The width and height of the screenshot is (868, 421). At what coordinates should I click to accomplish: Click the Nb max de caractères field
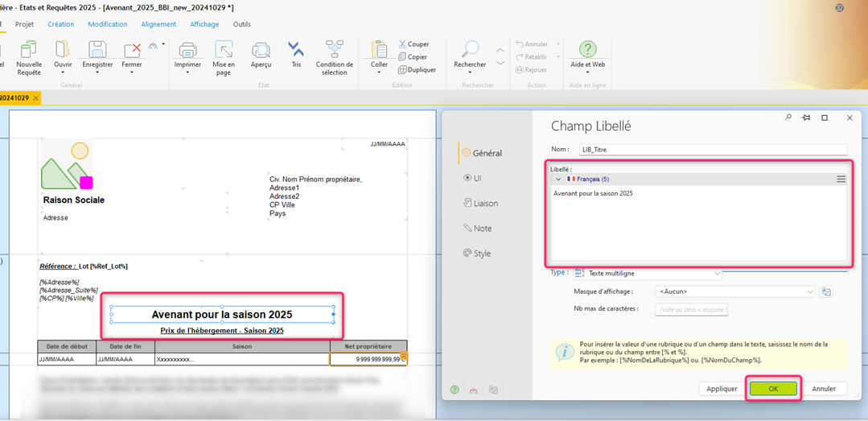692,310
